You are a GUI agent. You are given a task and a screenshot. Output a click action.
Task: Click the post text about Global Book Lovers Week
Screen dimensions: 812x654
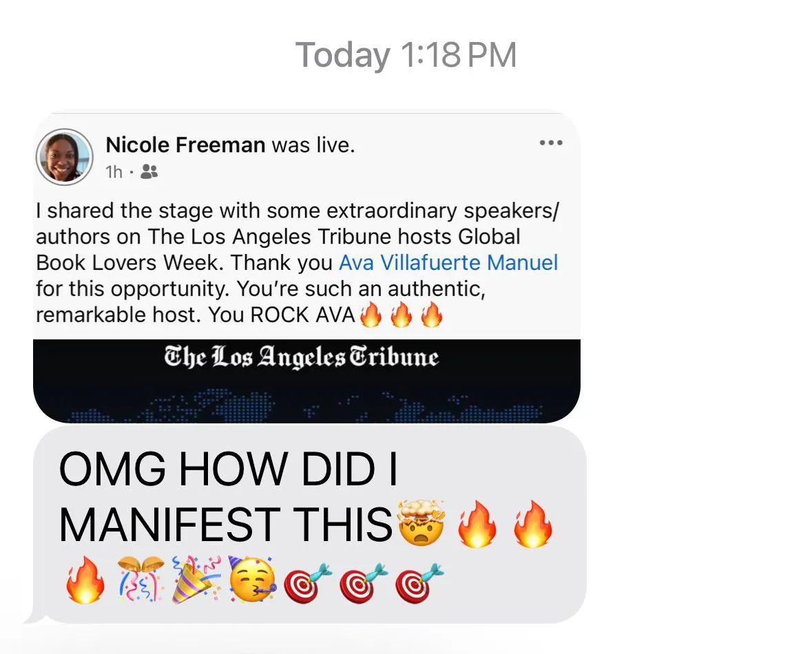click(298, 262)
